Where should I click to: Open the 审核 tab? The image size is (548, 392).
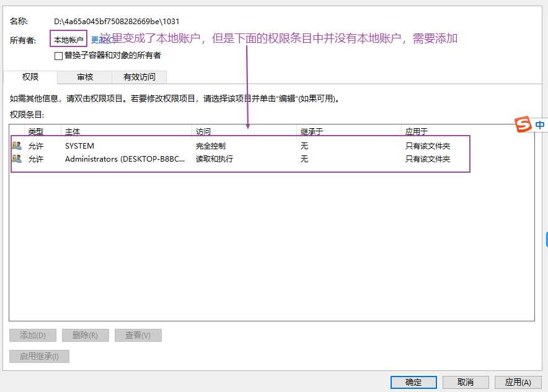point(85,77)
